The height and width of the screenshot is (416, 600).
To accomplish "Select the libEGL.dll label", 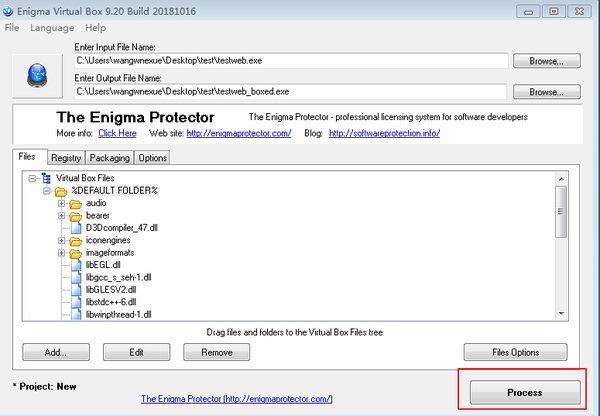I will click(x=103, y=265).
